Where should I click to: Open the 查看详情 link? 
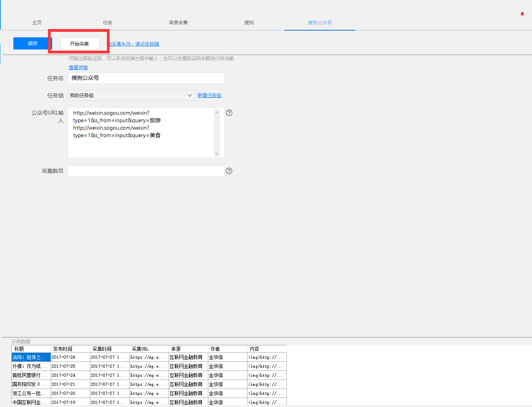[78, 68]
